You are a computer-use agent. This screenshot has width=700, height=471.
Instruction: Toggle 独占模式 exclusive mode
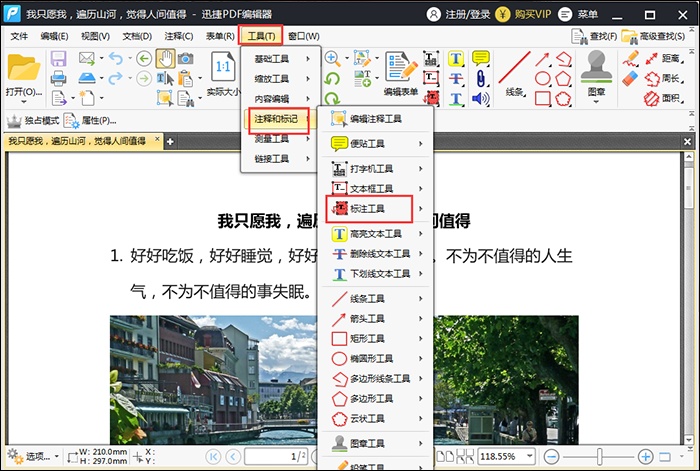tap(33, 121)
